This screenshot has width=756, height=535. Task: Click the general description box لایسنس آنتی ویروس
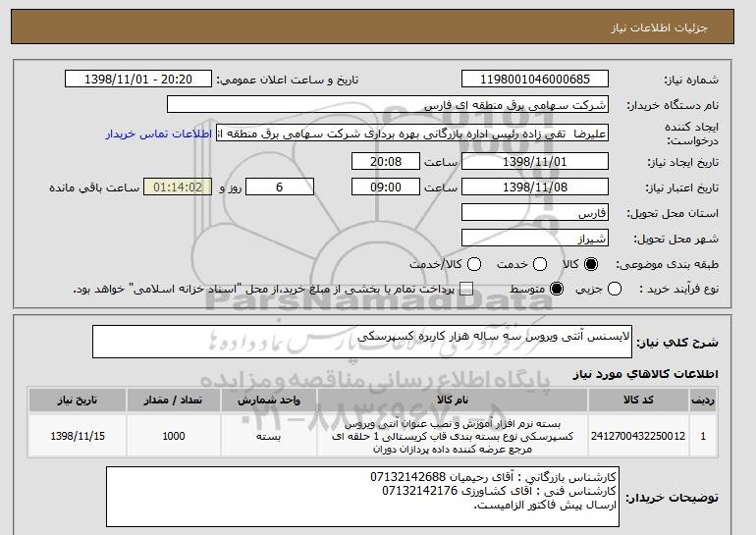tap(362, 342)
